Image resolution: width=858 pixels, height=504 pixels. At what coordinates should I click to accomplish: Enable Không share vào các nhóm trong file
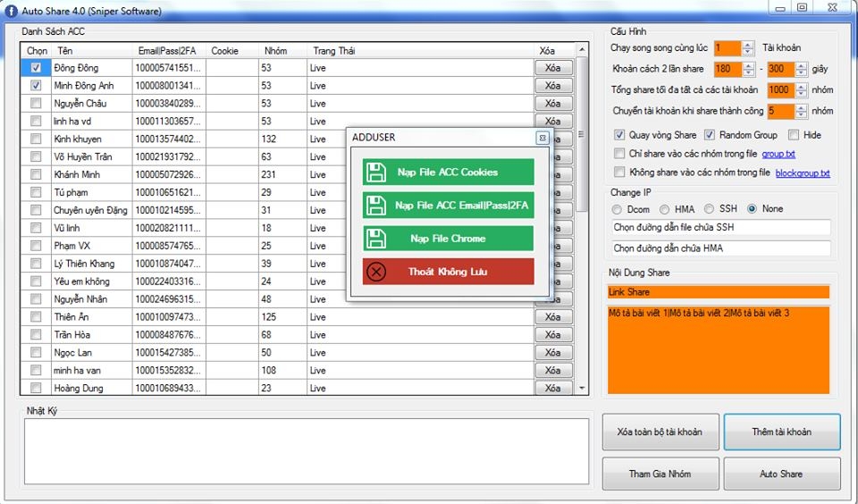[x=619, y=172]
